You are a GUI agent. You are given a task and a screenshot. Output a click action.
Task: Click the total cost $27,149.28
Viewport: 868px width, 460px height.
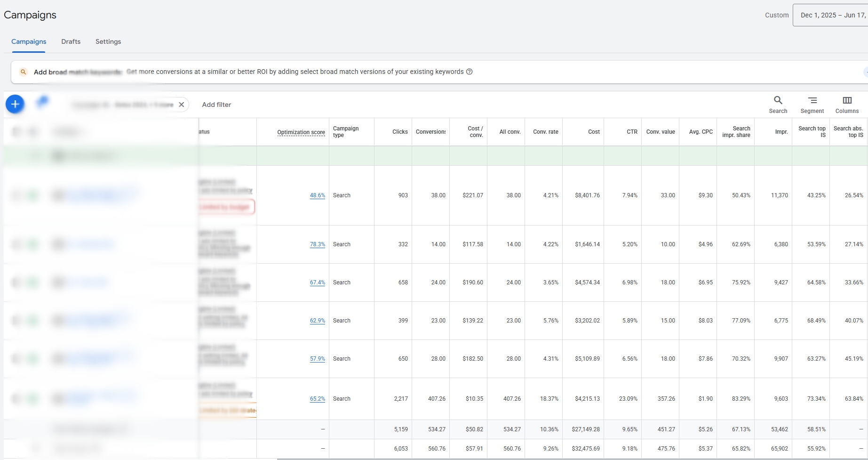coord(586,429)
